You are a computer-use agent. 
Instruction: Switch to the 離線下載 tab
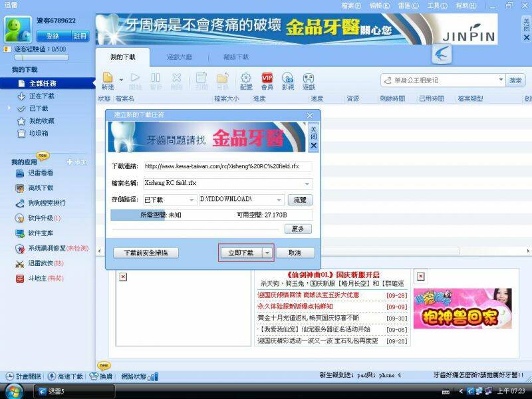(x=235, y=57)
